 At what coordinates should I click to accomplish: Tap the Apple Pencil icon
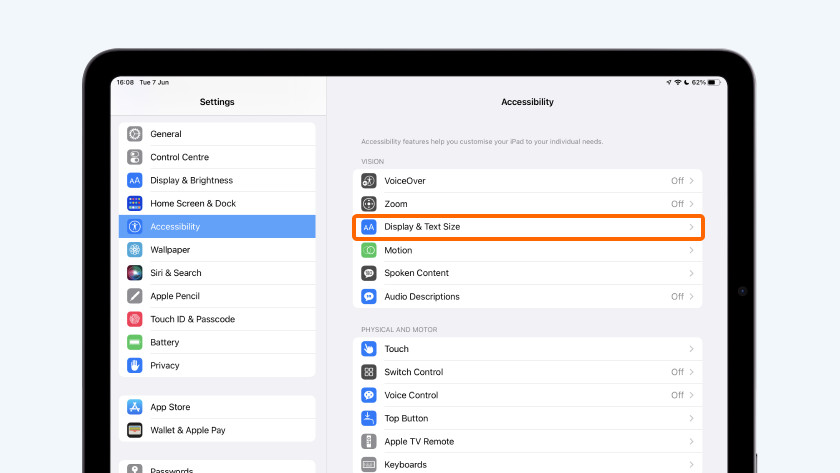pos(135,296)
